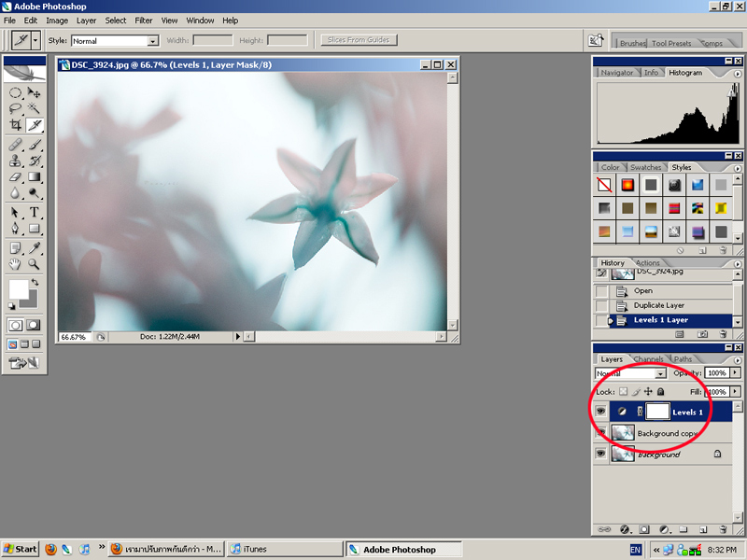Open the Style dropdown in options bar
This screenshot has width=747, height=560.
tap(153, 41)
